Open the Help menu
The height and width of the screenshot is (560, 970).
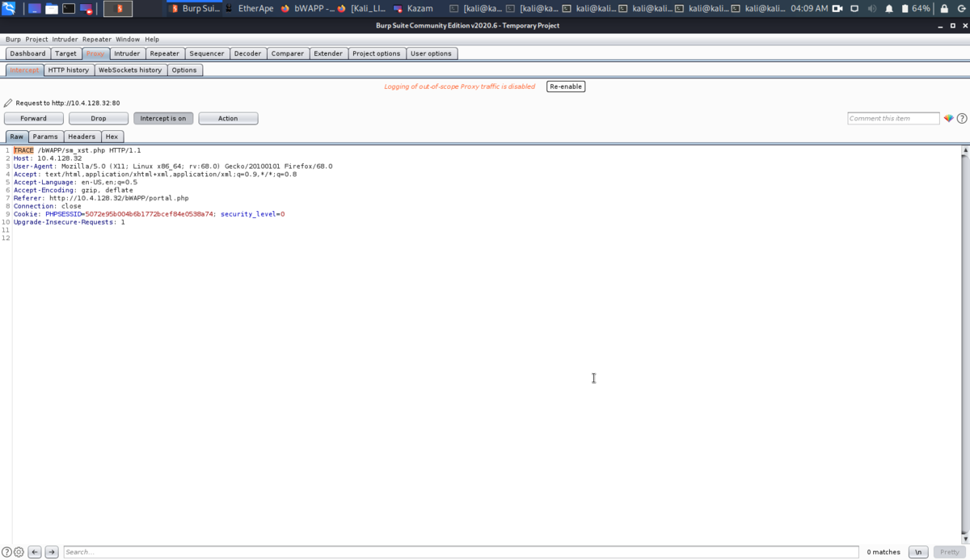152,39
